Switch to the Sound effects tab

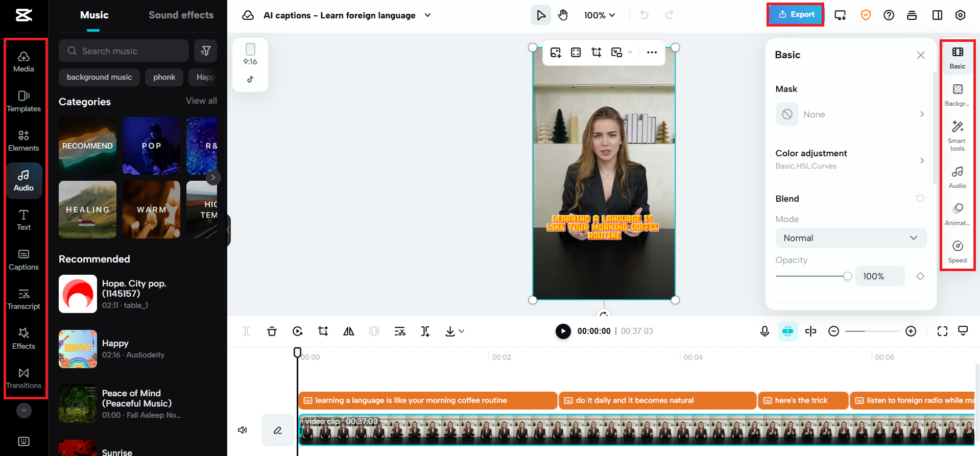[181, 15]
